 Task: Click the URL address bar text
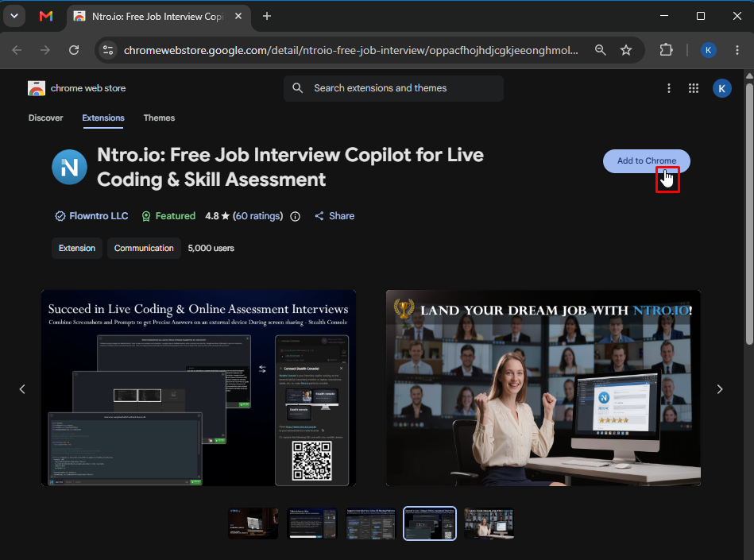tap(350, 50)
